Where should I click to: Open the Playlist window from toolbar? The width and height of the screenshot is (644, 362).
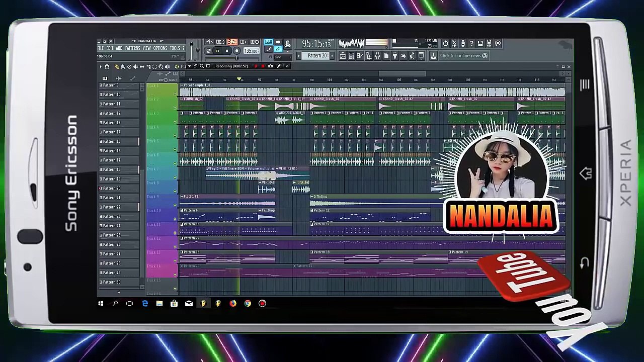tap(343, 56)
